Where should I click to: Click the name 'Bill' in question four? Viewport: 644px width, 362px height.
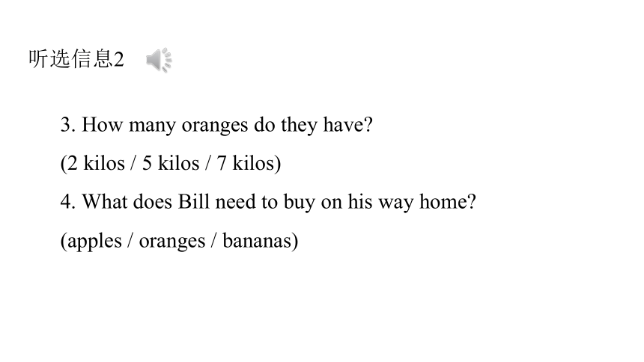tap(193, 202)
